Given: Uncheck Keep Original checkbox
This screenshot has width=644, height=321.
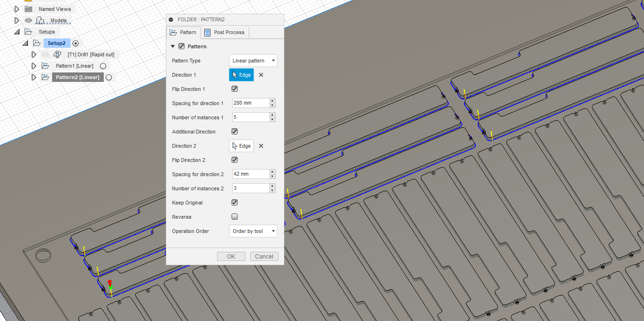Looking at the screenshot, I should [x=235, y=203].
